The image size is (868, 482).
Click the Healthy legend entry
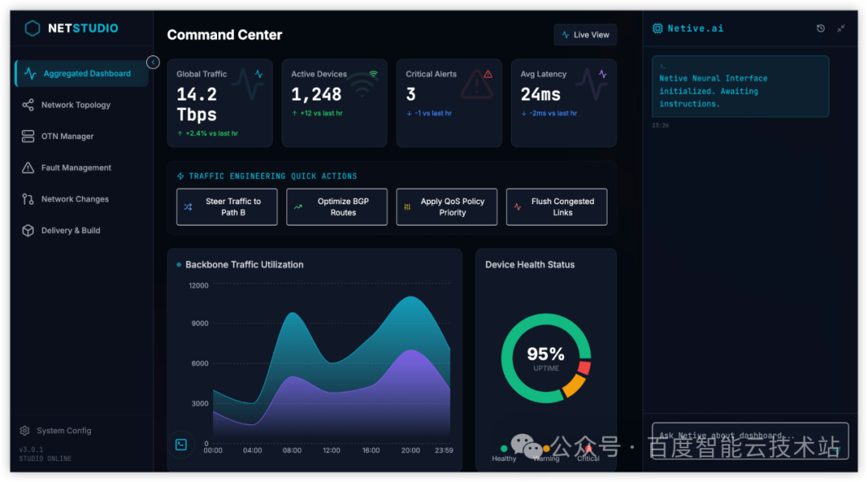pyautogui.click(x=504, y=454)
